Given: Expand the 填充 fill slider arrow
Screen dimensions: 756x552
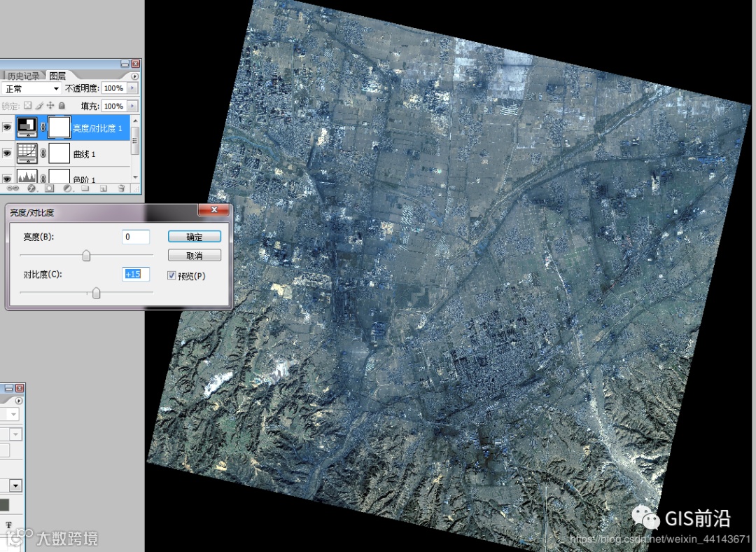Looking at the screenshot, I should pos(132,106).
